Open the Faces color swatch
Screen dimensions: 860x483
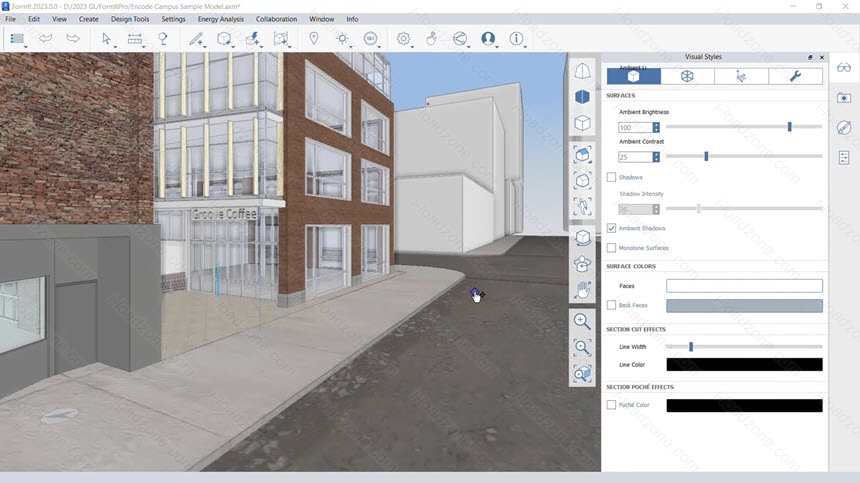[x=744, y=286]
